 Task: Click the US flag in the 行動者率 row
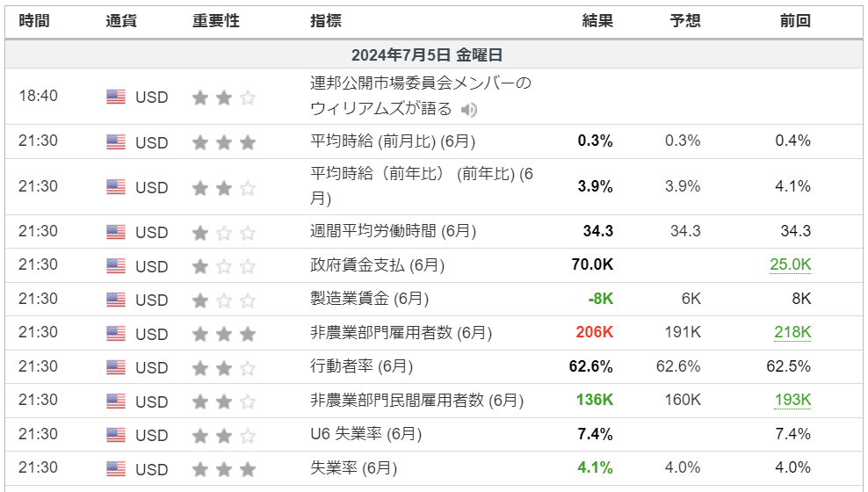[116, 367]
